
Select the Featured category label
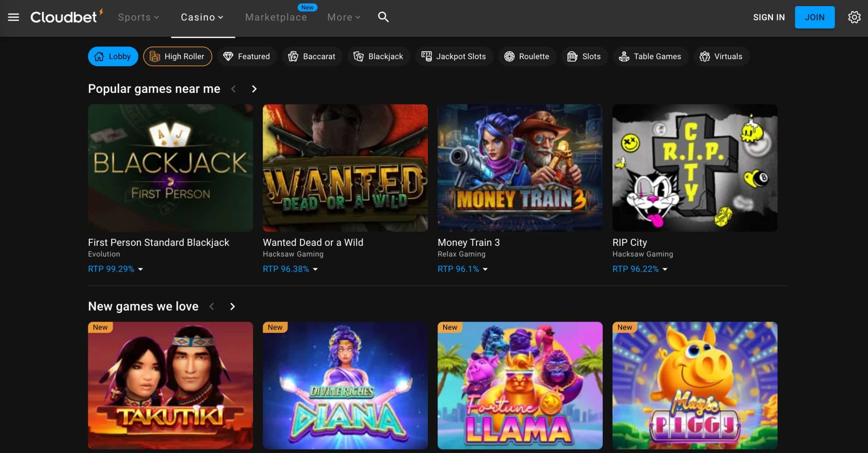coord(254,57)
